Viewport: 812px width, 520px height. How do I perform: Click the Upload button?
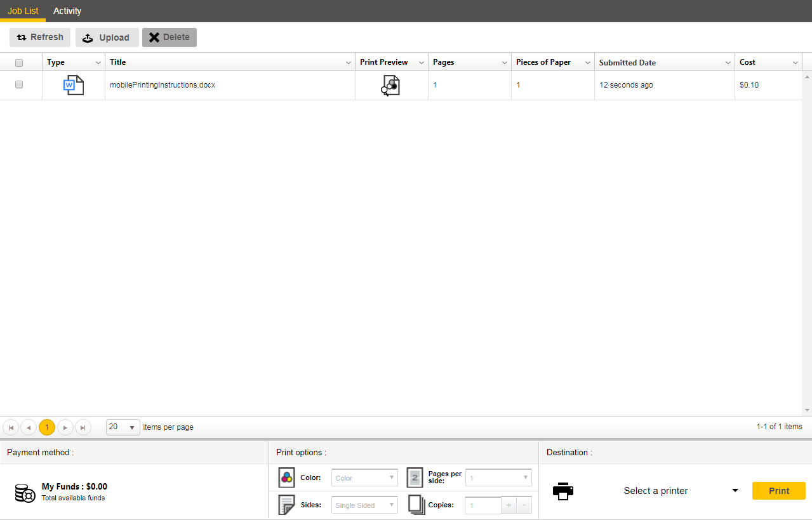tap(107, 37)
